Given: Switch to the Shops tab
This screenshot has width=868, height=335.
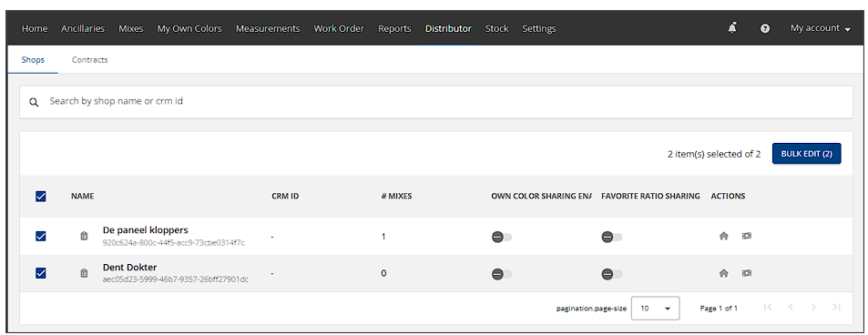Looking at the screenshot, I should (33, 60).
